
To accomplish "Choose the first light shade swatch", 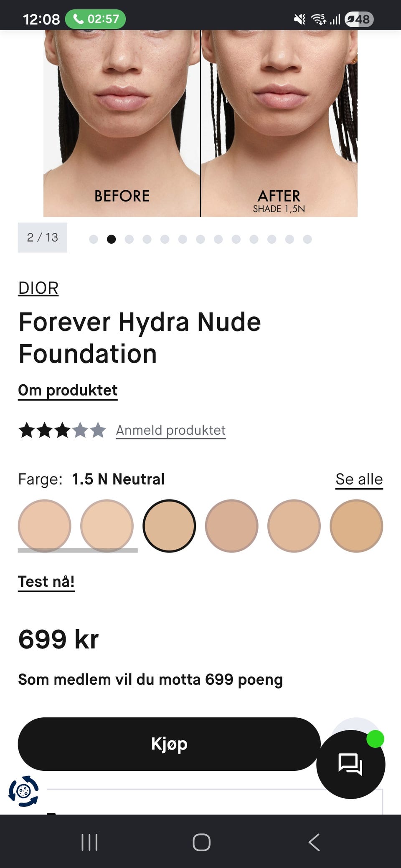I will [44, 526].
